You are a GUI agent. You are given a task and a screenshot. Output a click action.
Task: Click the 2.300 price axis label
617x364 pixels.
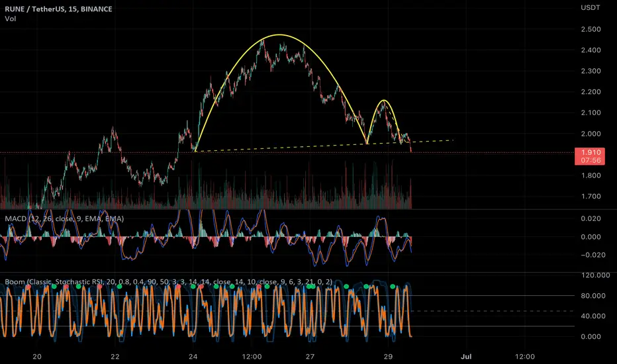[591, 71]
